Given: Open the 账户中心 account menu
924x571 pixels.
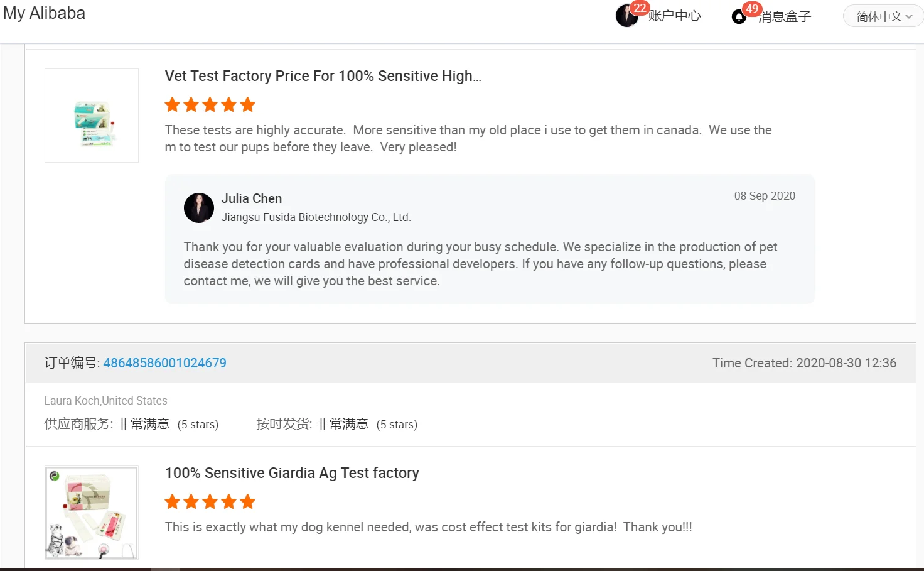Looking at the screenshot, I should 674,16.
